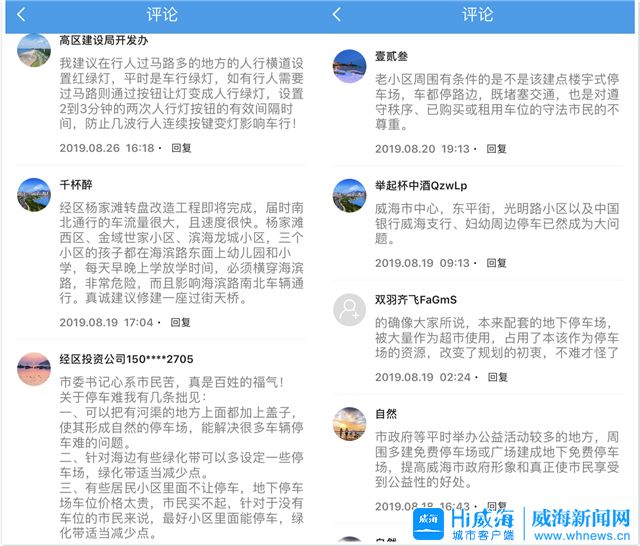Image resolution: width=640 pixels, height=546 pixels.
Task: View the avatar of 经区投资公司150****2705
Action: tap(35, 368)
